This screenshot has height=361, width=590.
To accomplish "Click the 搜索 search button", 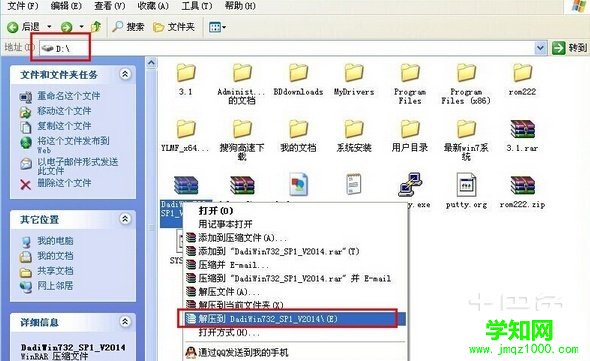I will tap(128, 27).
